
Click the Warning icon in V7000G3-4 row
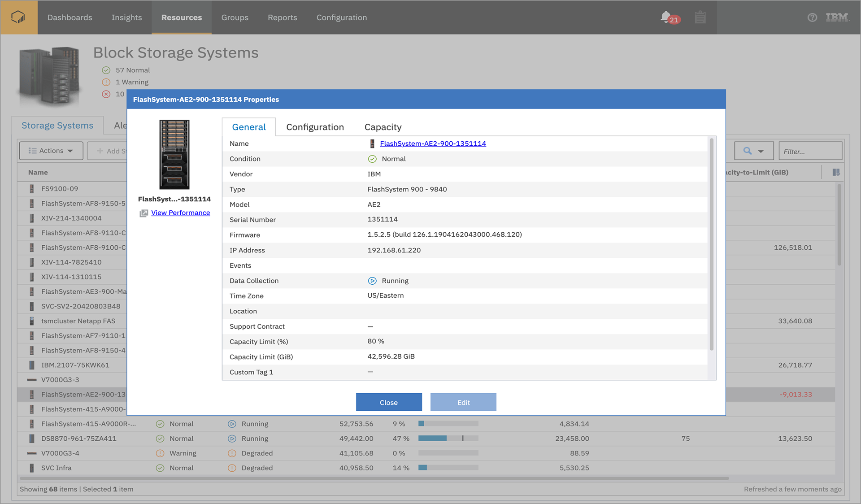pos(160,453)
